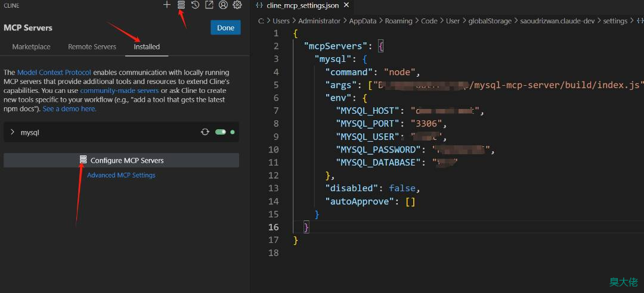The height and width of the screenshot is (293, 644).
Task: Click the Done button
Action: (x=225, y=28)
